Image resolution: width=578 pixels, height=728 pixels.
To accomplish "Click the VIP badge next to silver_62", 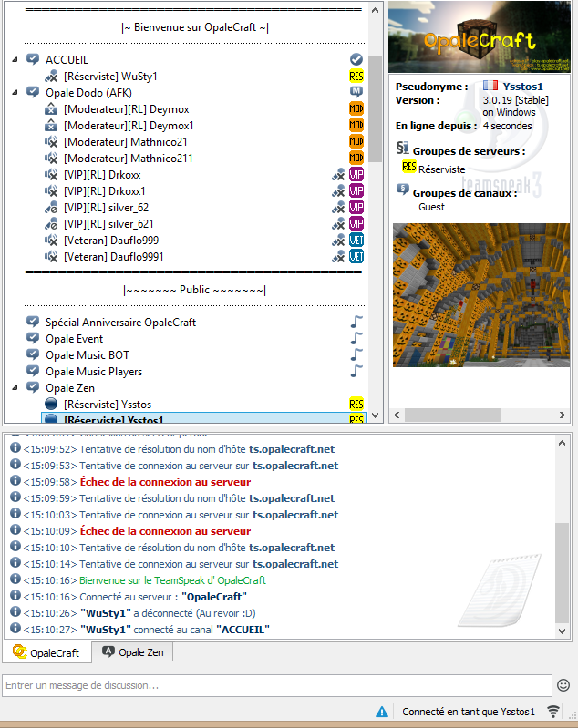I will pyautogui.click(x=356, y=207).
